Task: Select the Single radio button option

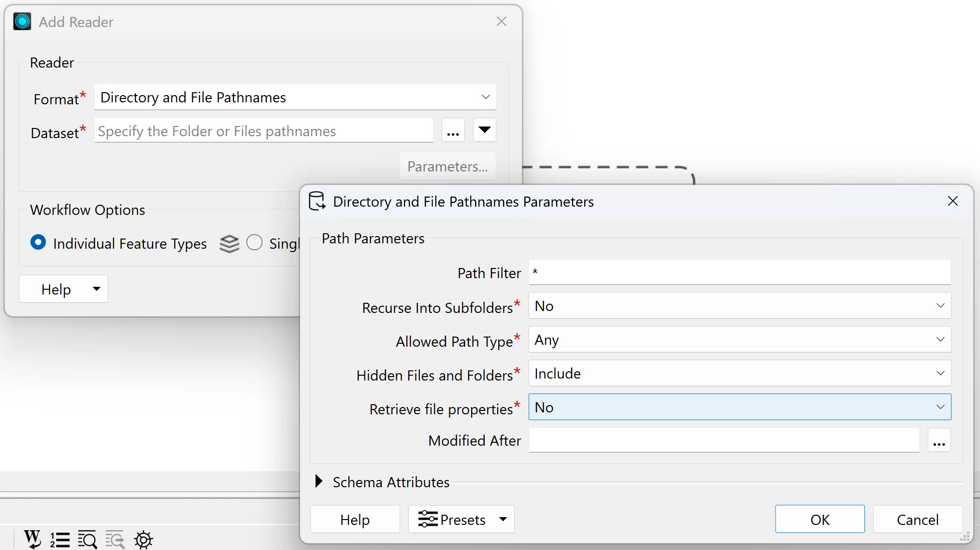Action: pyautogui.click(x=254, y=242)
